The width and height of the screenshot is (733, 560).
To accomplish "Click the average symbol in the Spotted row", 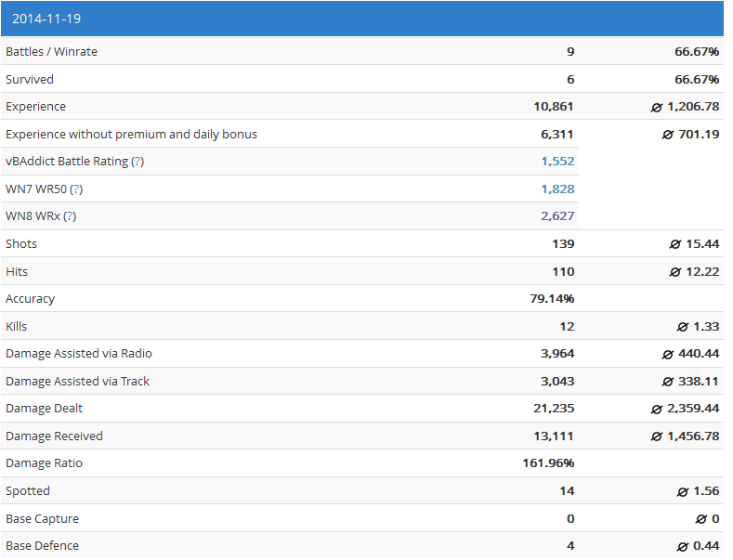I will pyautogui.click(x=683, y=491).
